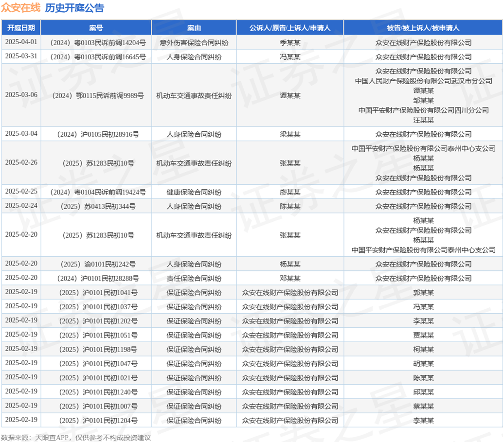Click defendant 冯某某 in 民初1037号 row
This screenshot has height=443, width=504.
click(x=423, y=307)
